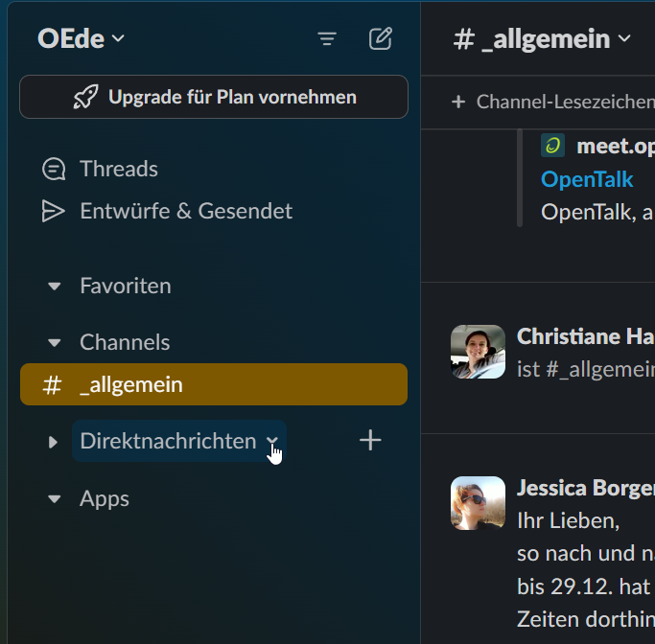Image resolution: width=655 pixels, height=644 pixels.
Task: Collapse the Apps section
Action: [55, 499]
